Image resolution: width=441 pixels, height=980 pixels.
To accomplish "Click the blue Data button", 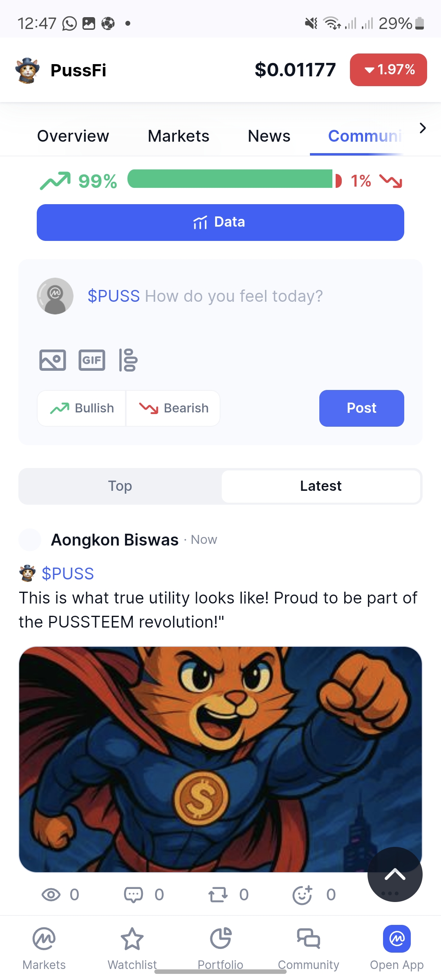I will click(220, 223).
